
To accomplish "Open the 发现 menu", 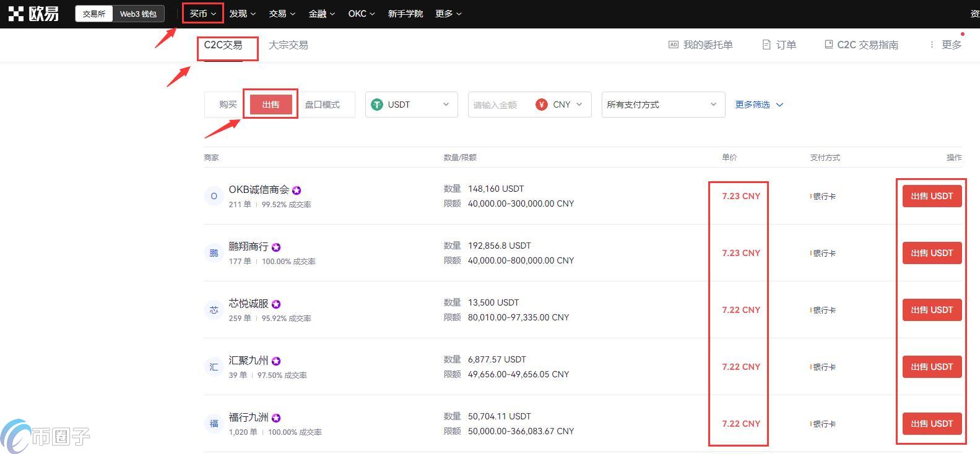I will pos(242,14).
